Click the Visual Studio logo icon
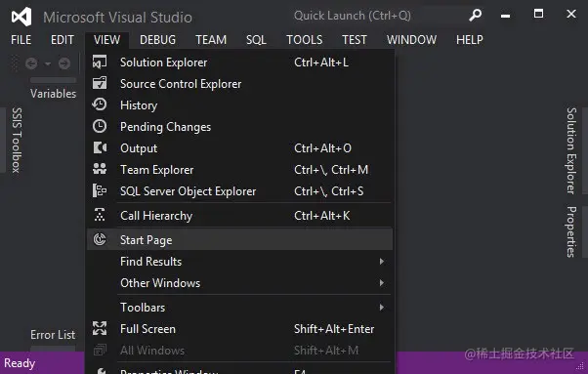 tap(21, 17)
